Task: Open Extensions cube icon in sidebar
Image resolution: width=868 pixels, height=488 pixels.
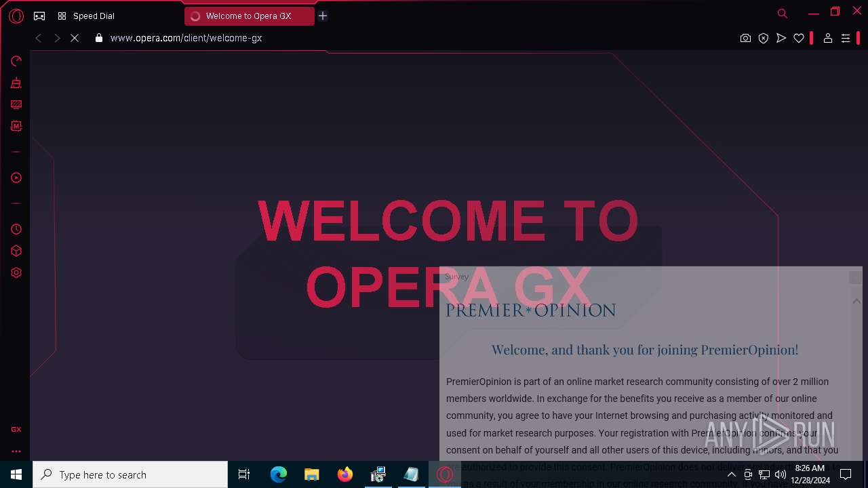Action: [16, 251]
